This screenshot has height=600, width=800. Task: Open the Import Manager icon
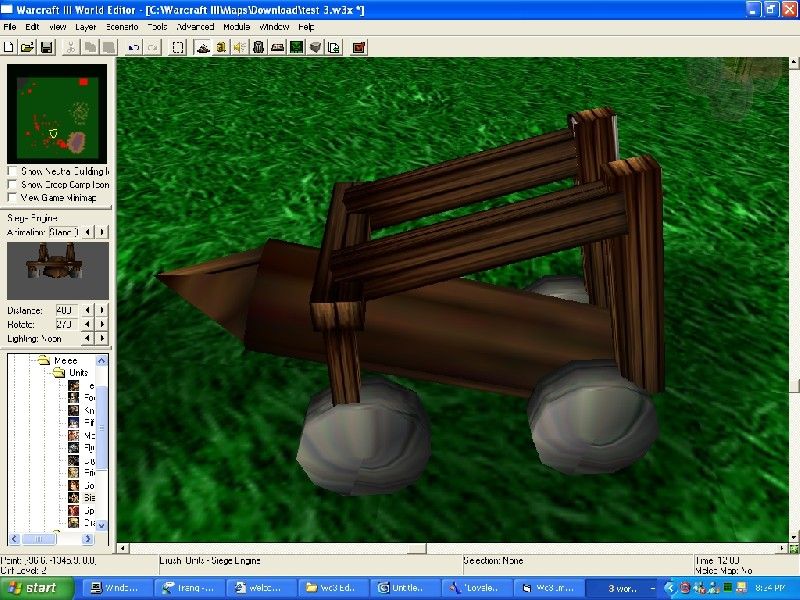coord(334,47)
